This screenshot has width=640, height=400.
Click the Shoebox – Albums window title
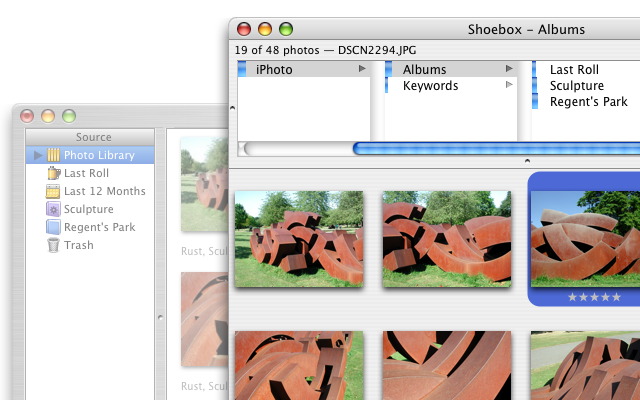526,29
